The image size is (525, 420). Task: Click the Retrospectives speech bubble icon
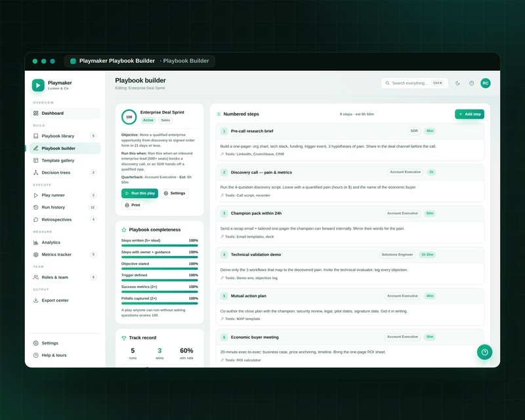36,220
